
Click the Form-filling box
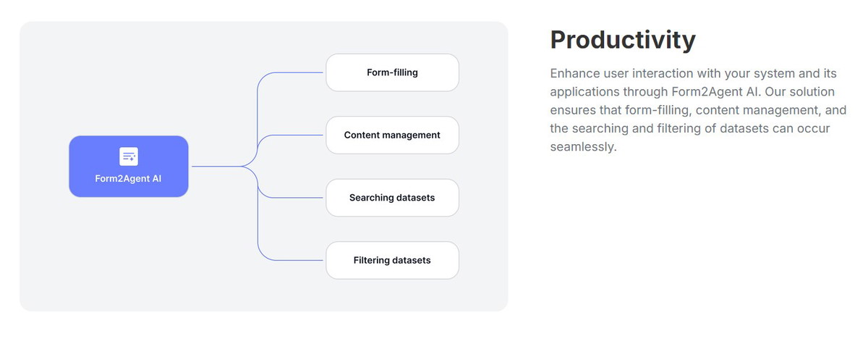392,72
